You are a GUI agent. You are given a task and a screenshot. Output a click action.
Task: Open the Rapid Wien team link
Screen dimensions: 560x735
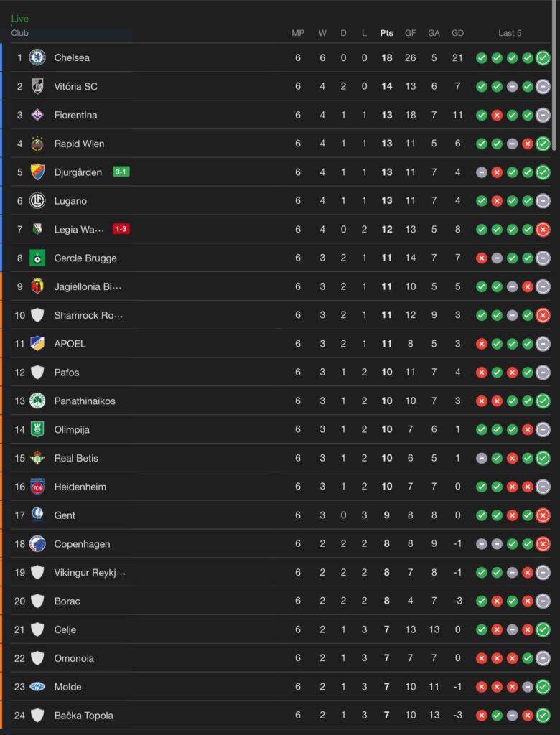pyautogui.click(x=79, y=144)
